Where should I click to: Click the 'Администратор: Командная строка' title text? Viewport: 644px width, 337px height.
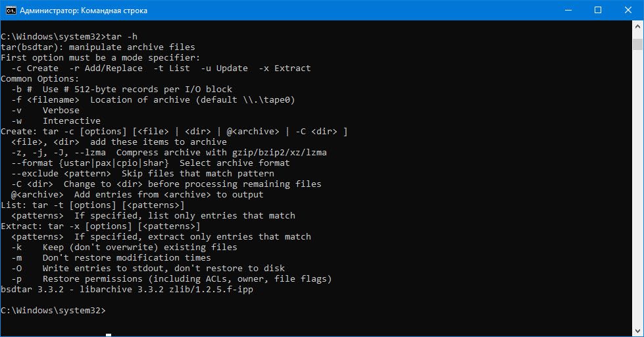[x=84, y=11]
